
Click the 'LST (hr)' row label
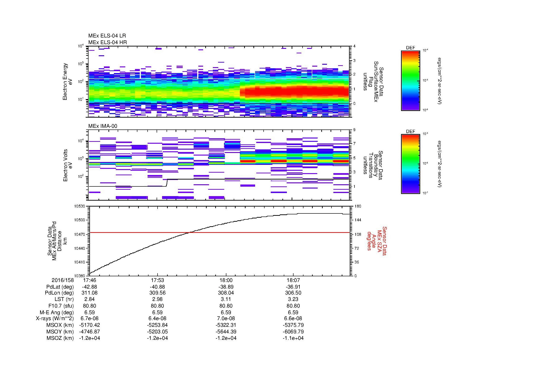point(64,299)
